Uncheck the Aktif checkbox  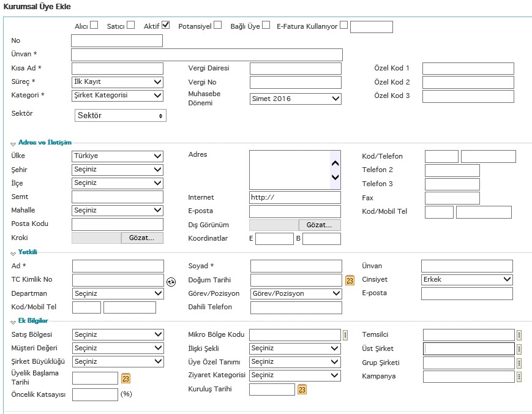coord(166,25)
